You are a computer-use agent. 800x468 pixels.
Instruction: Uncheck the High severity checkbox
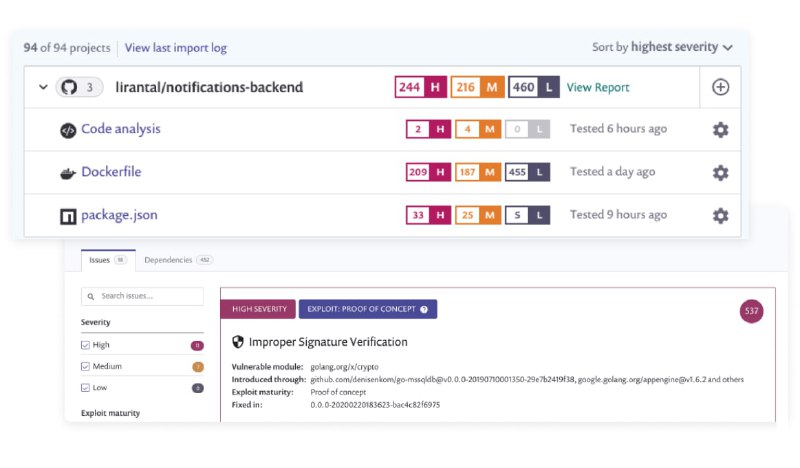click(85, 345)
